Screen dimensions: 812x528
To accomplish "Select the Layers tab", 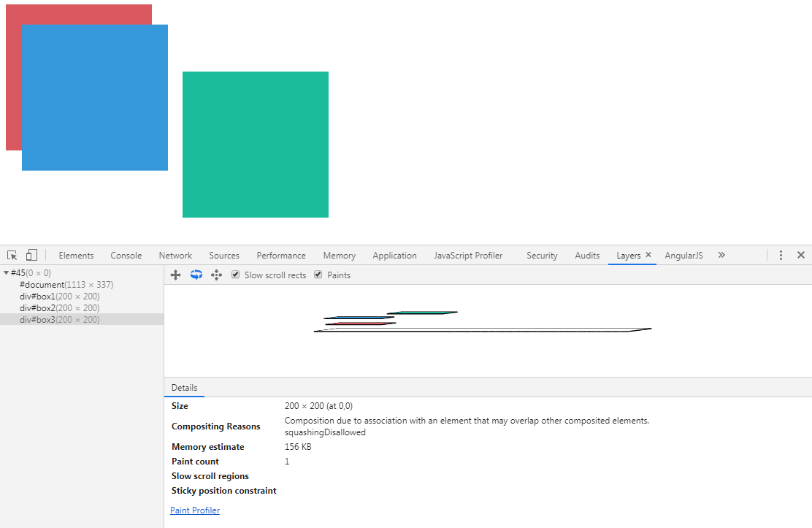I will (628, 256).
